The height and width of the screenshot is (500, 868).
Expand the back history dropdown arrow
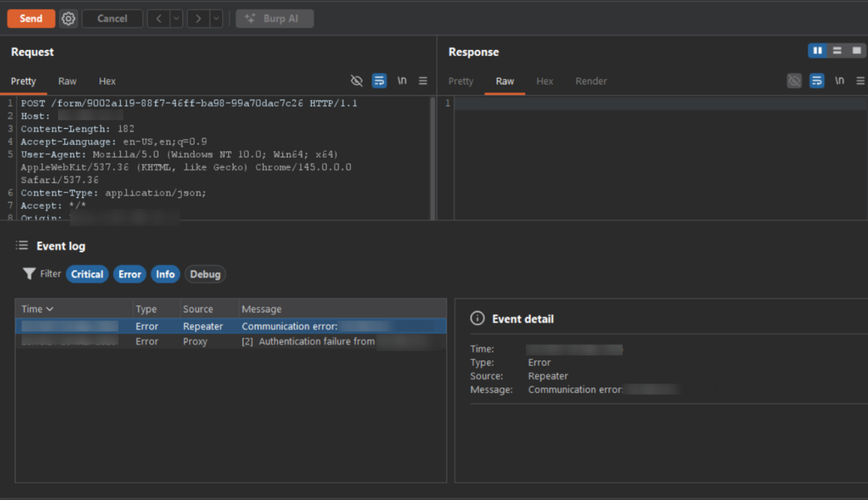click(176, 19)
